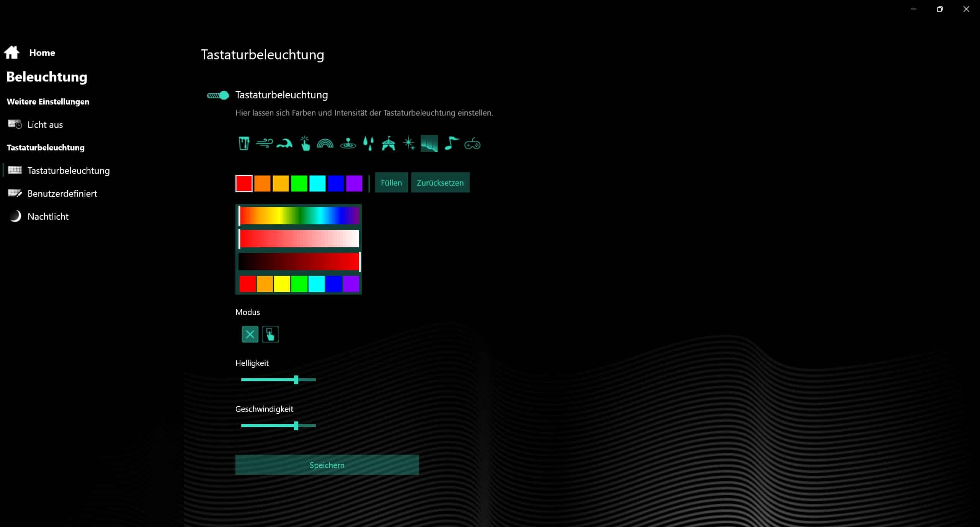Select the aurora lighting effect tile
This screenshot has height=527, width=980.
coord(429,144)
